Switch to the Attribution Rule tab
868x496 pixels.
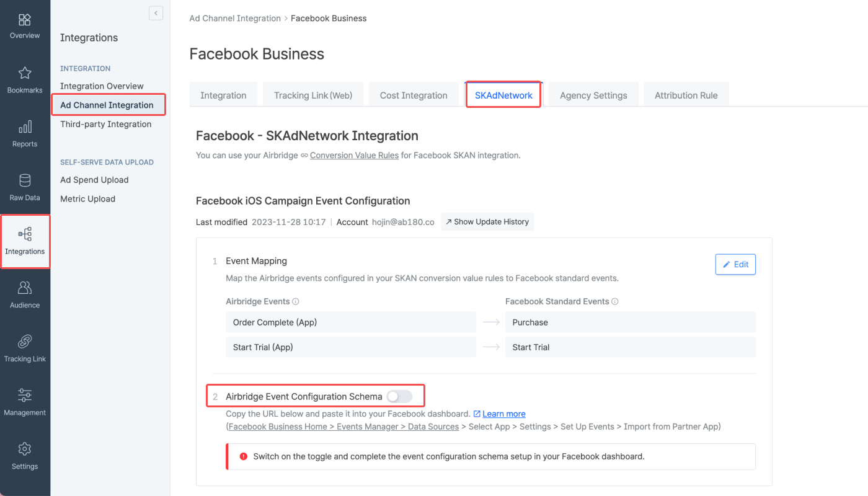pos(686,95)
